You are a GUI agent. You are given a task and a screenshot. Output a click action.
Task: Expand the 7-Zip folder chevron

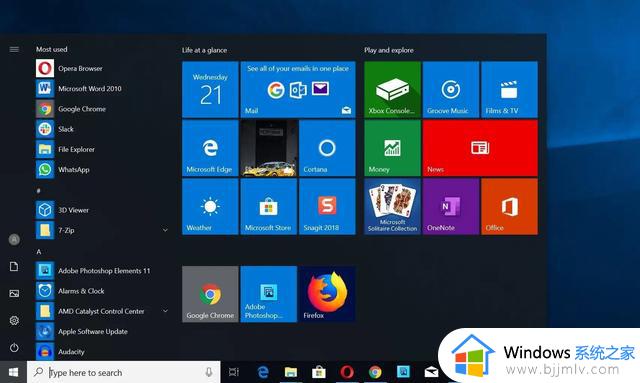point(165,230)
